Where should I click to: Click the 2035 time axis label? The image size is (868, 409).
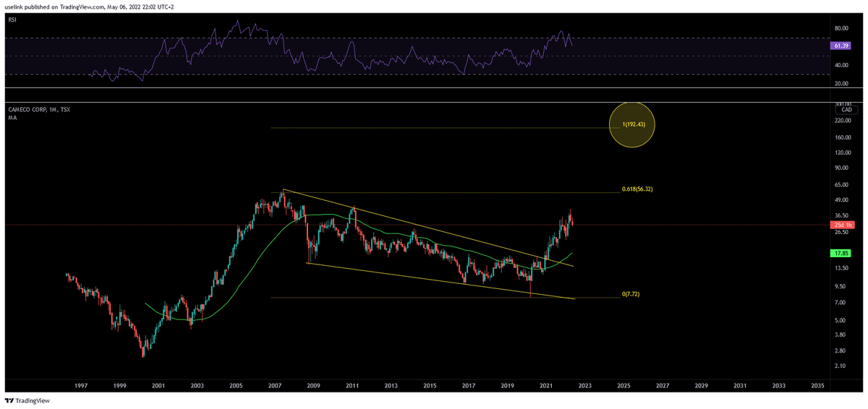point(817,386)
